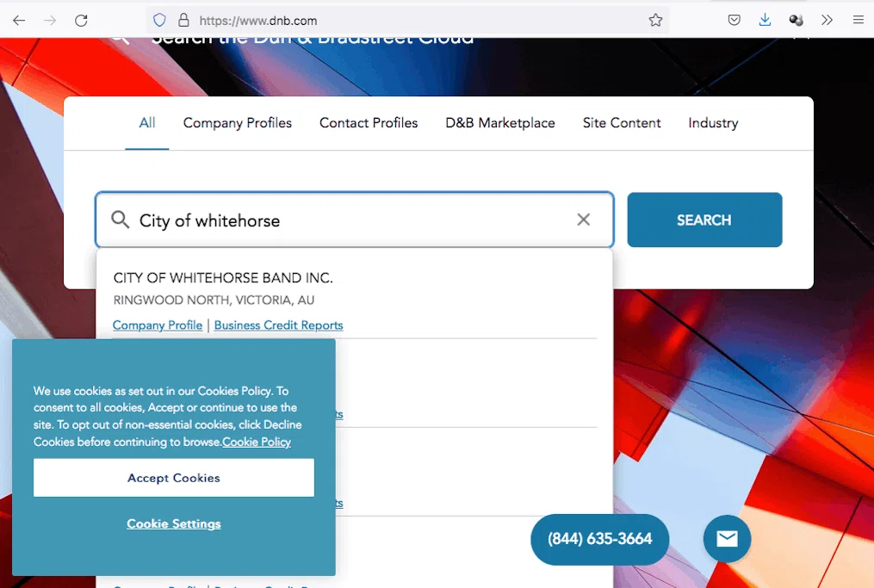
Task: Go back to the previous page
Action: coord(19,21)
